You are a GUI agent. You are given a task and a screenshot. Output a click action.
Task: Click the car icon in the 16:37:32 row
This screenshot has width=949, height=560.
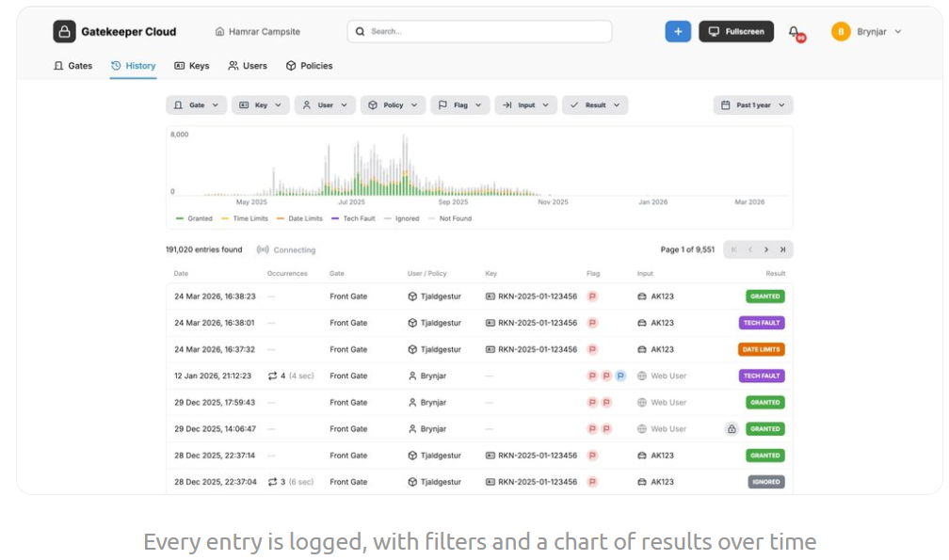click(x=641, y=349)
